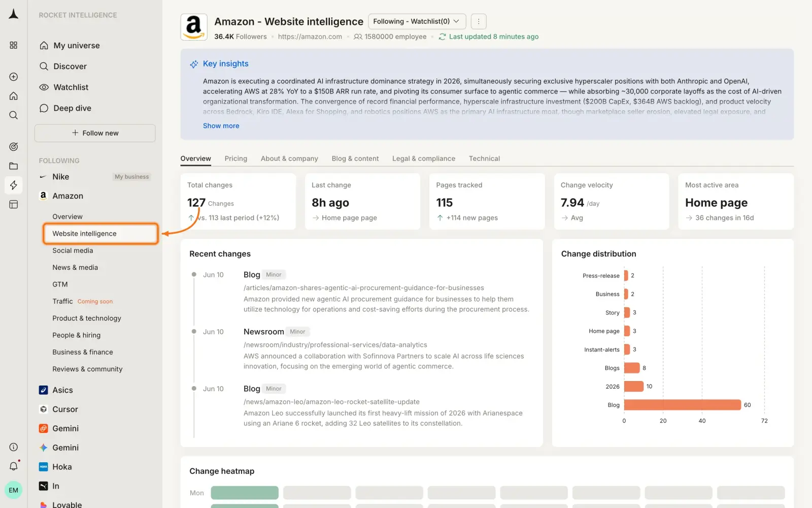This screenshot has width=812, height=508.
Task: Open Watchlist in the sidebar
Action: (71, 87)
